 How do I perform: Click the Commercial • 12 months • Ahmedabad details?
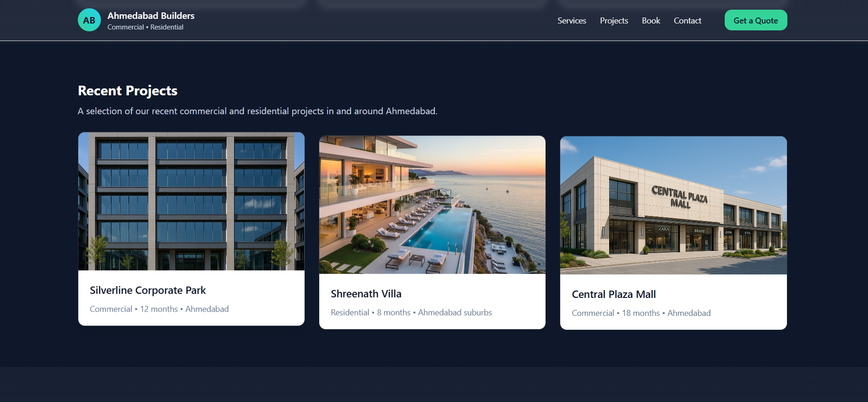pos(159,309)
